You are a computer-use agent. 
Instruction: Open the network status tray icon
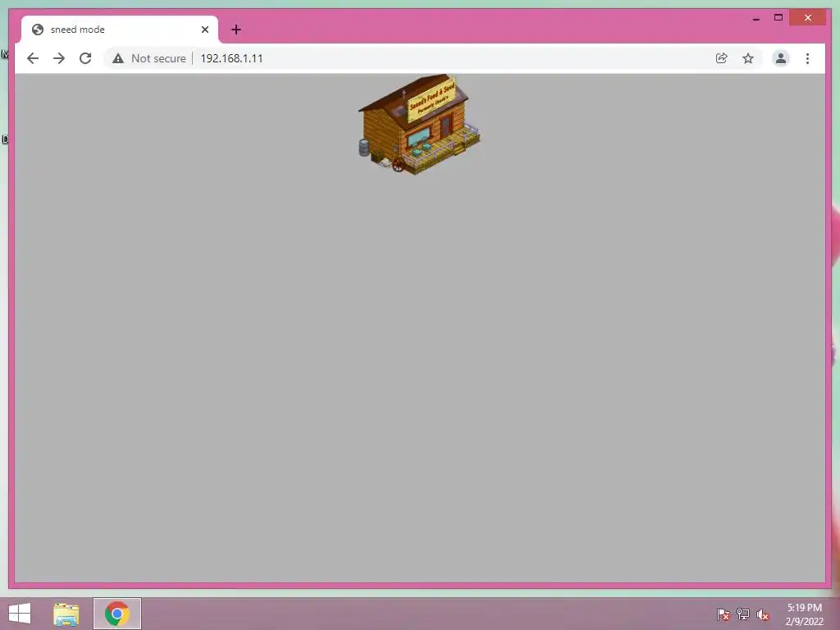(743, 614)
